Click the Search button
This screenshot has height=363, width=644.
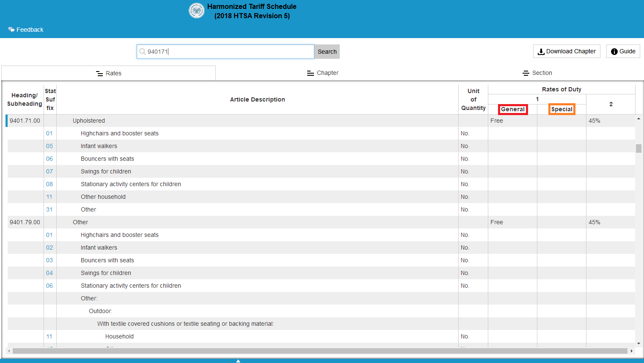click(327, 52)
